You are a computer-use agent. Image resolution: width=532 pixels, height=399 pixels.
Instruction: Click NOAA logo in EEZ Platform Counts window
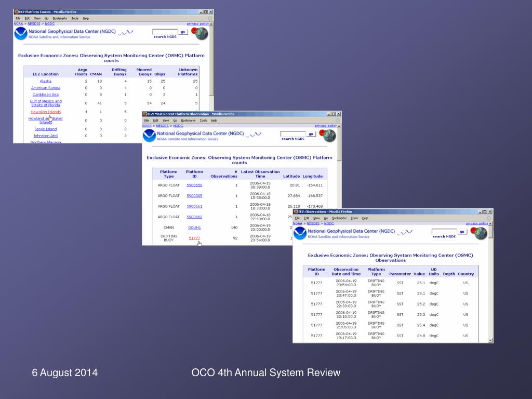point(21,34)
